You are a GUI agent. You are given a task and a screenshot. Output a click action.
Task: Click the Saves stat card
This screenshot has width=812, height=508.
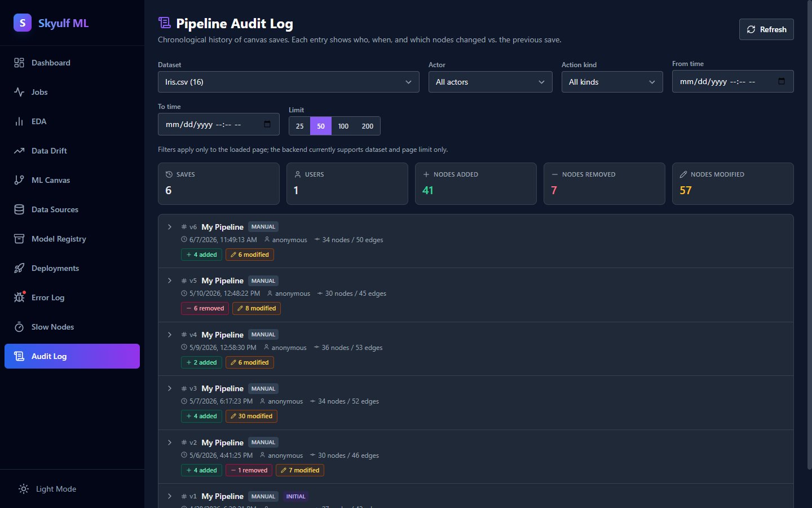(x=219, y=183)
